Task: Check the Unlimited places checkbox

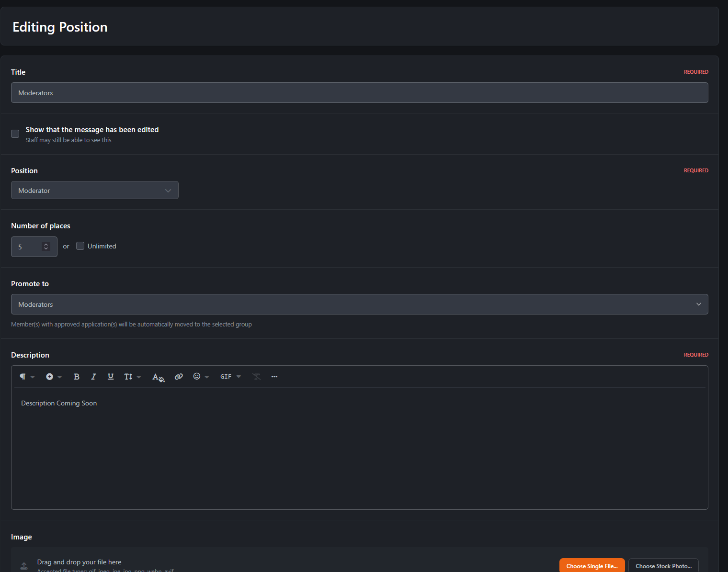Action: tap(80, 246)
